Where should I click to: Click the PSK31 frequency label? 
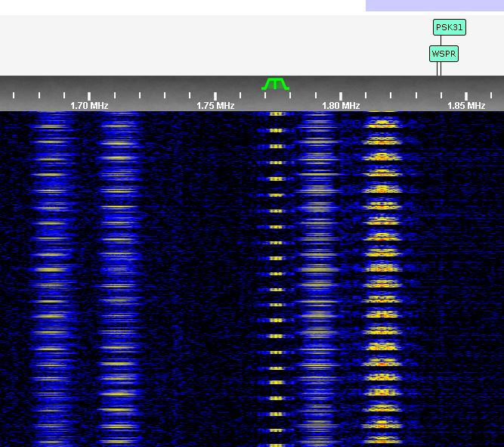[x=450, y=27]
